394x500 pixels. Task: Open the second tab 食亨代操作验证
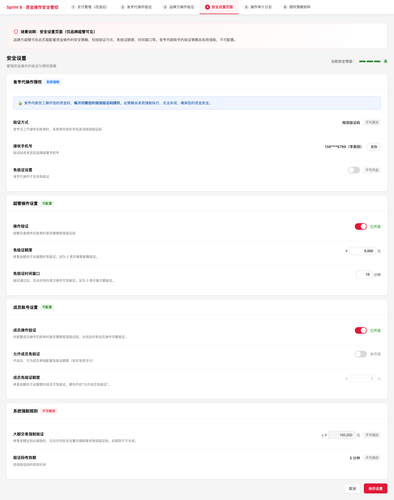(x=136, y=7)
